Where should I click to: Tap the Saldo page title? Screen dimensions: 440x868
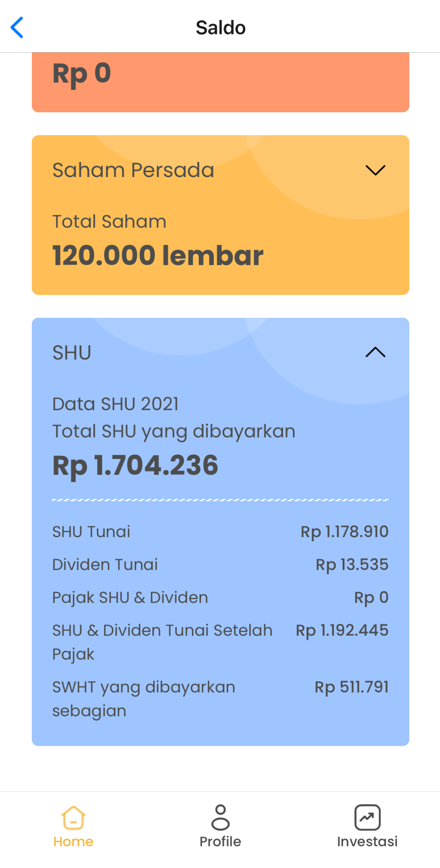(x=221, y=28)
